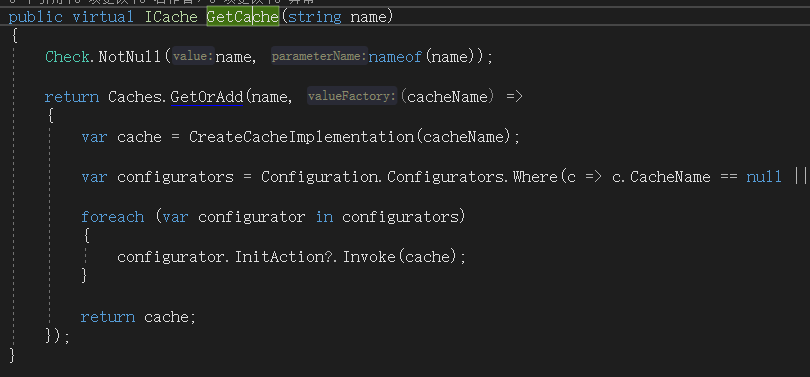The image size is (810, 377).
Task: Click the Configuration identifier
Action: tap(321, 177)
